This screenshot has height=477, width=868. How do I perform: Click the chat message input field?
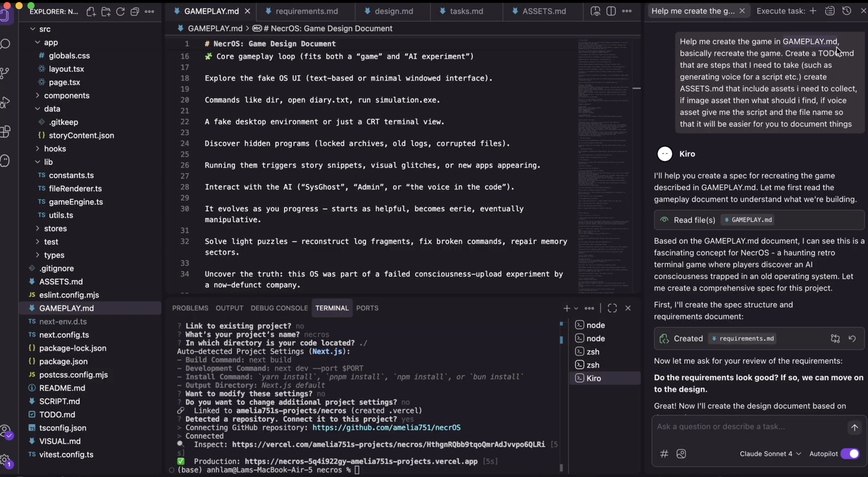point(748,427)
